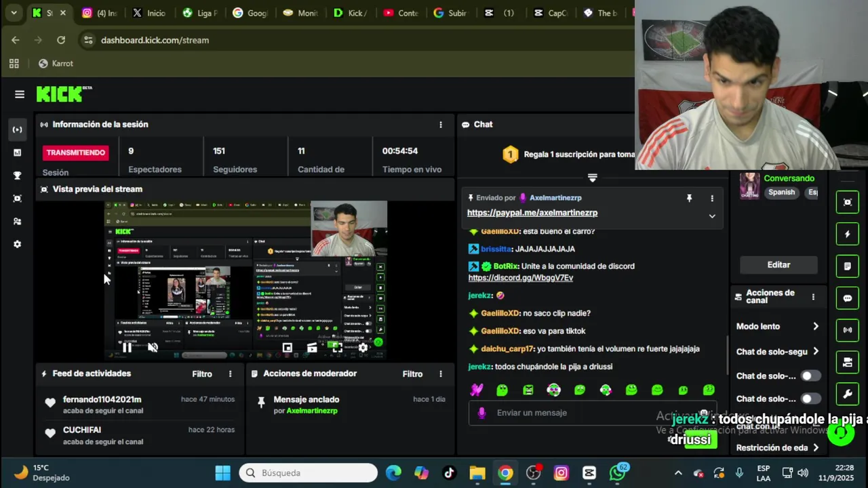The width and height of the screenshot is (868, 488).
Task: Switch to the Liga P browser tab
Action: (199, 13)
